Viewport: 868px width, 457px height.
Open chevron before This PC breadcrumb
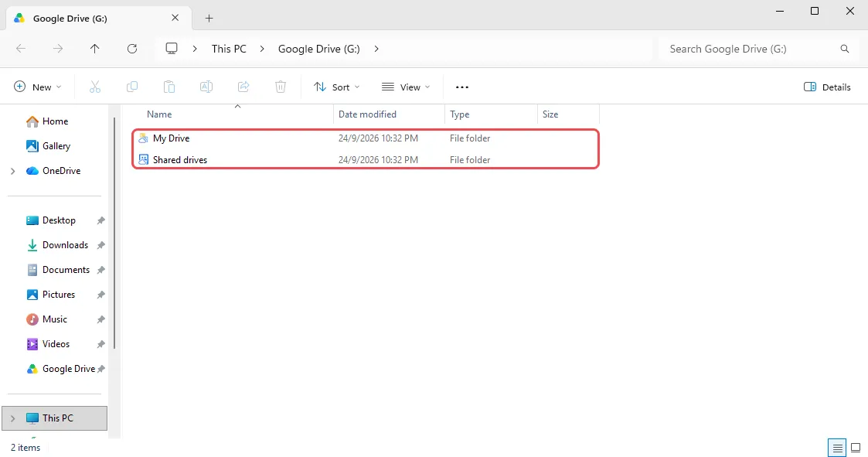[x=195, y=49]
